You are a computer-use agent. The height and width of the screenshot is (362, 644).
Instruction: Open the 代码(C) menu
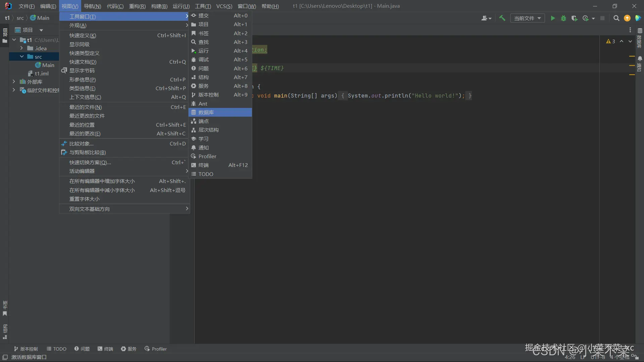point(115,6)
